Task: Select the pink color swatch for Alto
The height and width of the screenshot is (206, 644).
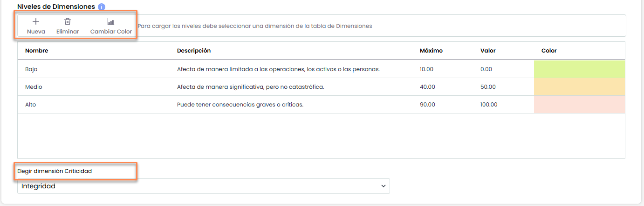Action: (x=579, y=105)
